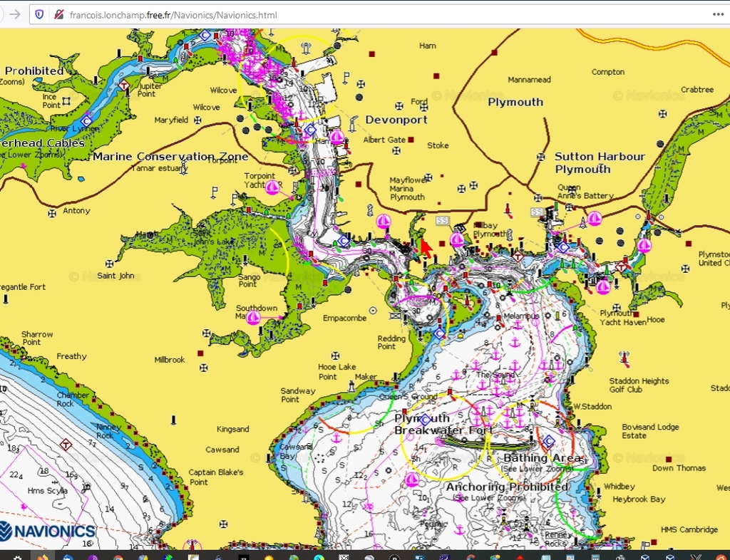Select the marina icon near Millbay Plymouth
The width and height of the screenshot is (730, 560).
pos(457,240)
